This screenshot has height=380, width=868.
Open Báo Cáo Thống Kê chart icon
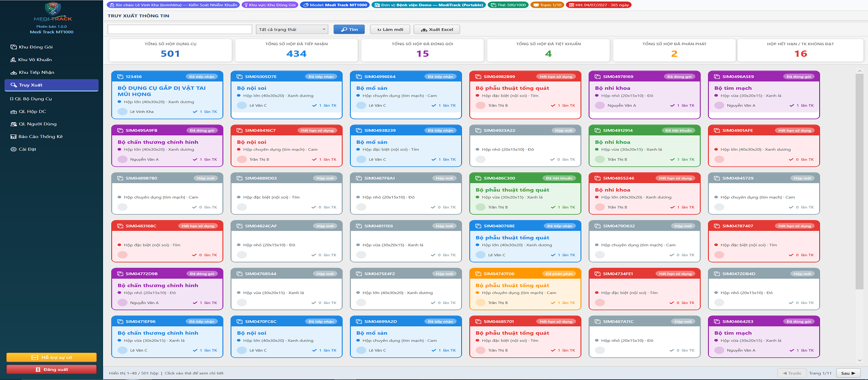pos(13,137)
